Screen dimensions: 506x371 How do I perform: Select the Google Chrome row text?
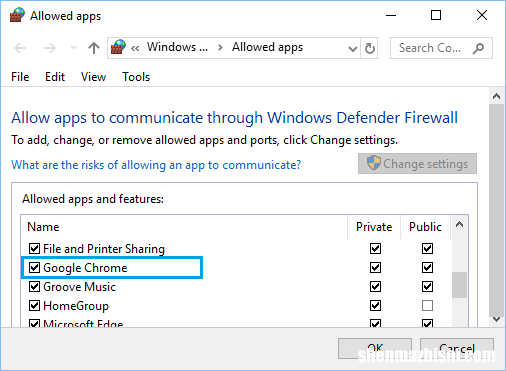[x=85, y=268]
